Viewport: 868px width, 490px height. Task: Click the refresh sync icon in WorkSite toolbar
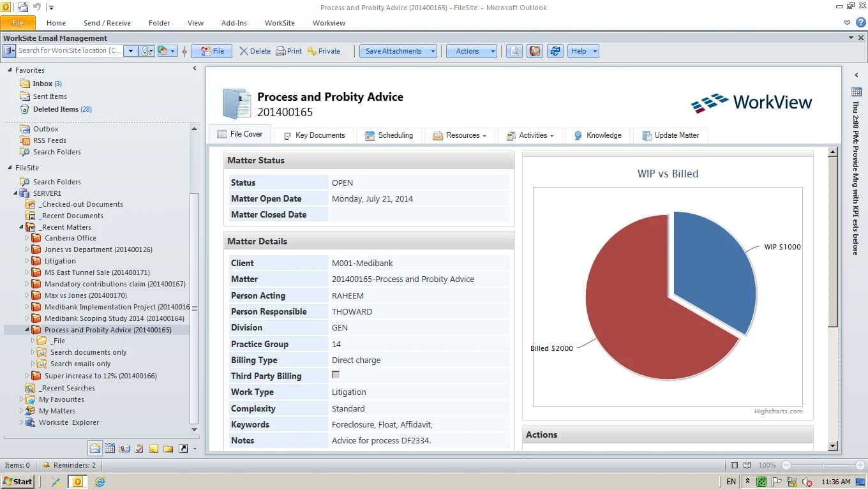coord(555,51)
